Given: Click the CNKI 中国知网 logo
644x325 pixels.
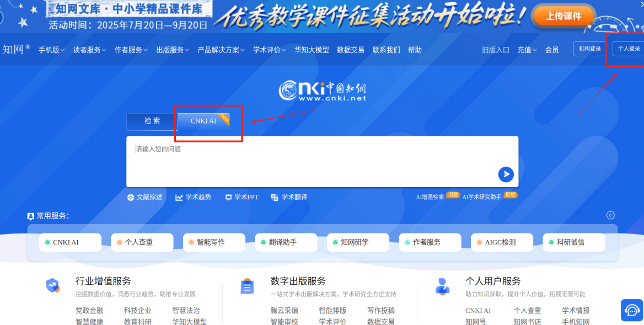Looking at the screenshot, I should (x=322, y=91).
